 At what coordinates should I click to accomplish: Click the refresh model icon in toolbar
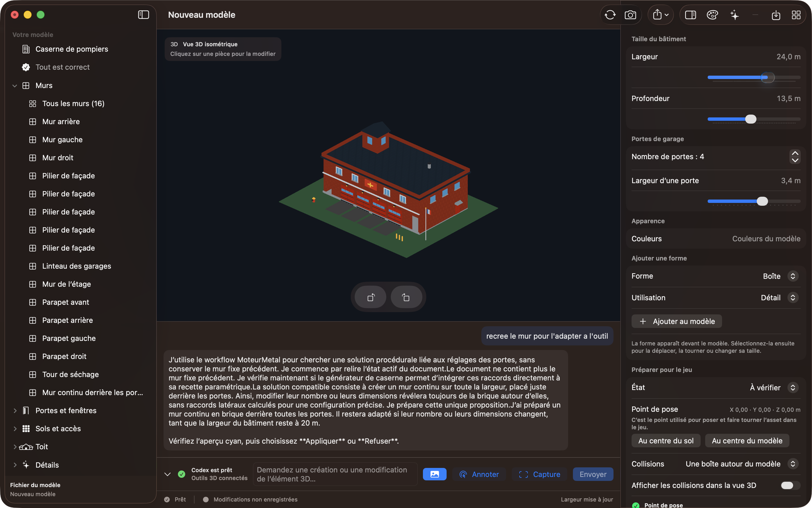coord(610,15)
